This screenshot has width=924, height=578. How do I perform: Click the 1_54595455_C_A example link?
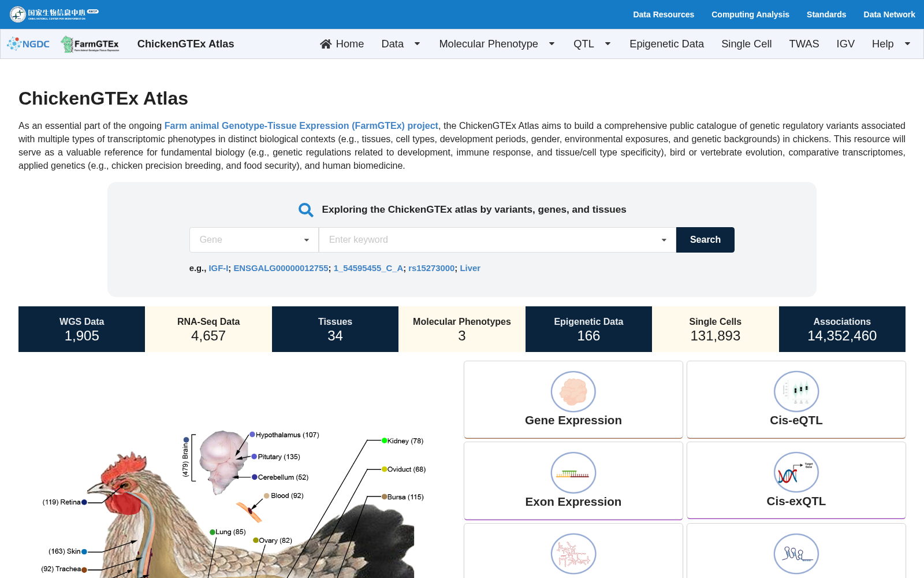(368, 268)
